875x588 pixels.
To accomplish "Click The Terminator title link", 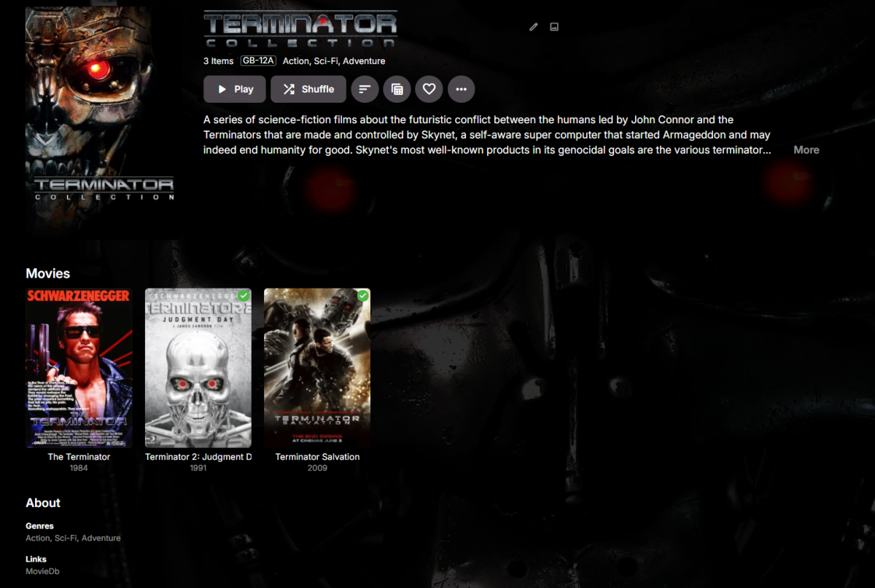I will coord(79,457).
